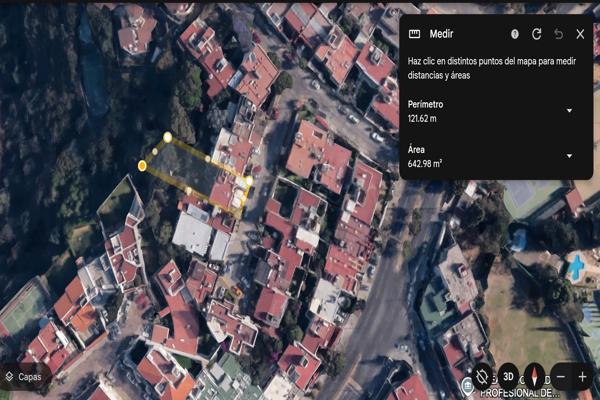The image size is (600, 400).
Task: Select the orange active measurement vertex
Action: point(142,166)
